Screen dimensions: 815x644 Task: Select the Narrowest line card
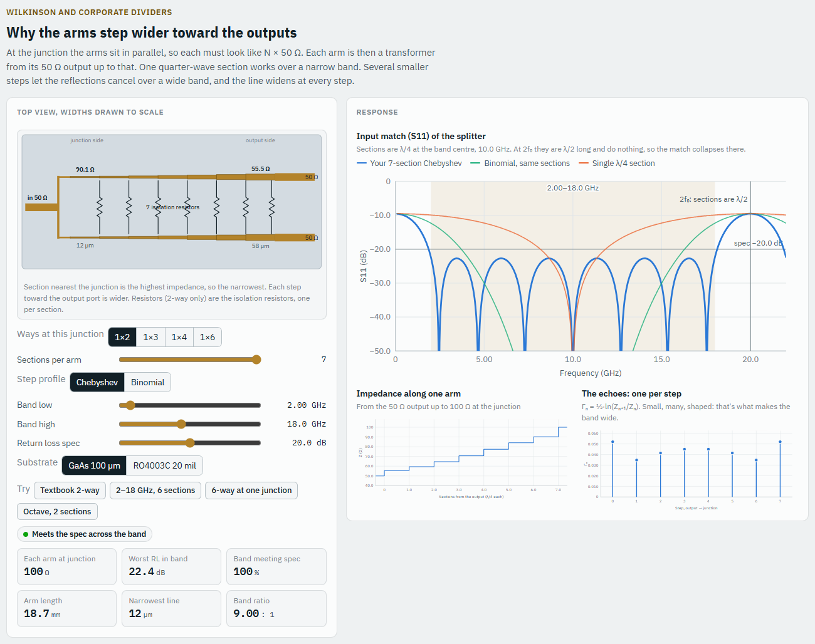(x=172, y=608)
